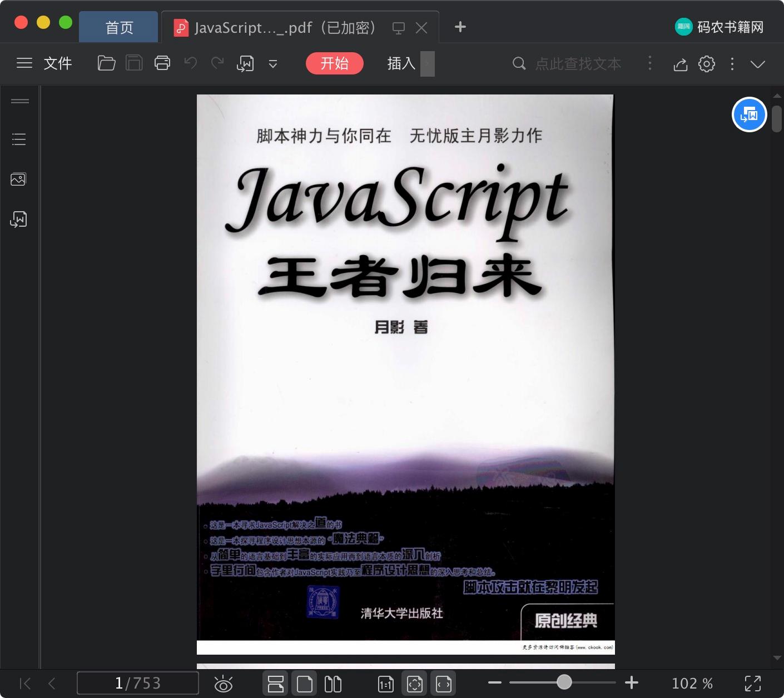Viewport: 784px width, 698px height.
Task: Click the 点此查找文本 search field
Action: tap(578, 64)
